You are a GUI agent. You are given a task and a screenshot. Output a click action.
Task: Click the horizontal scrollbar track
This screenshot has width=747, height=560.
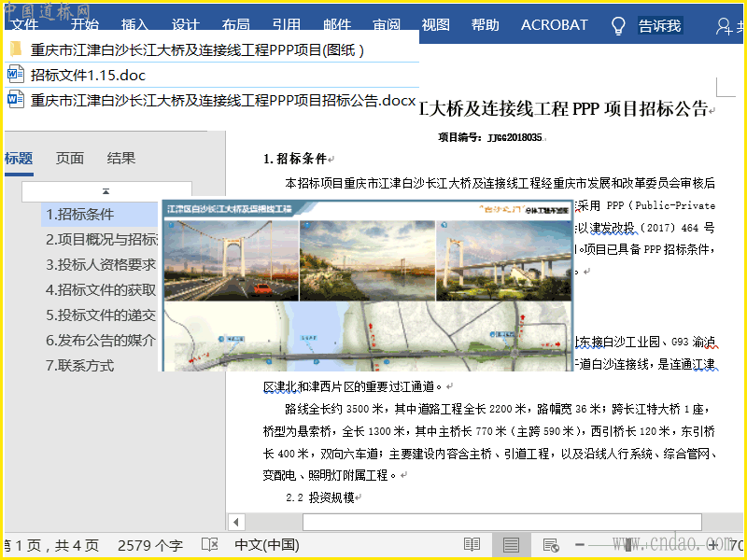pyautogui.click(x=502, y=523)
